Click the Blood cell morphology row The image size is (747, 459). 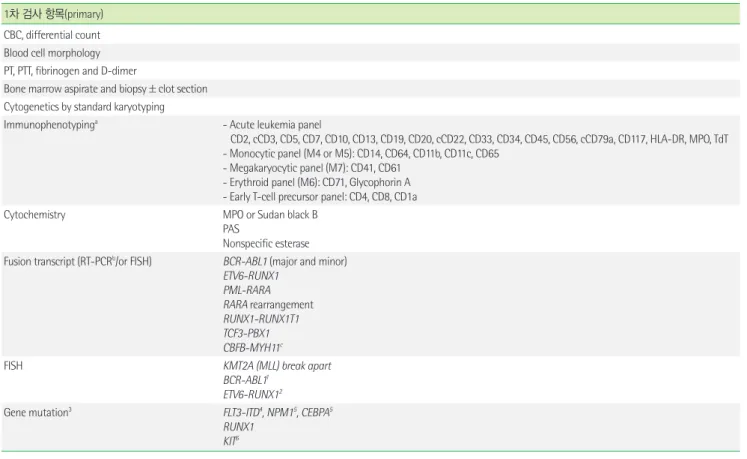pos(371,53)
